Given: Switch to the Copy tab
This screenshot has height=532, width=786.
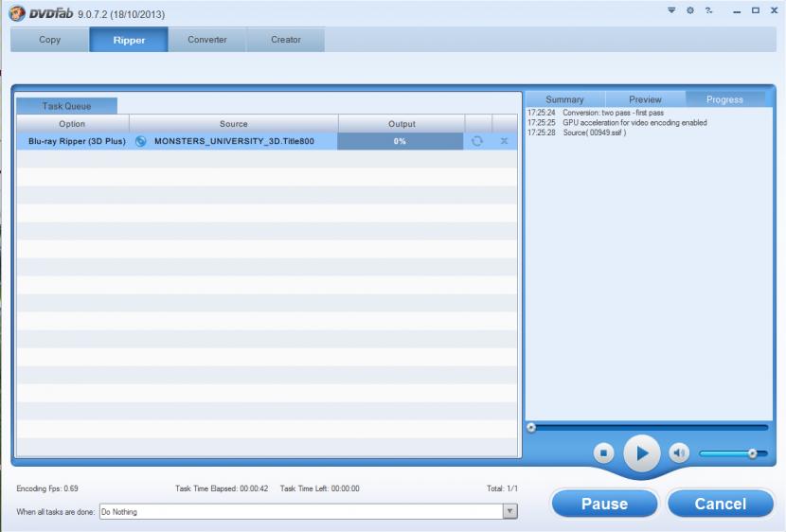Looking at the screenshot, I should point(50,40).
